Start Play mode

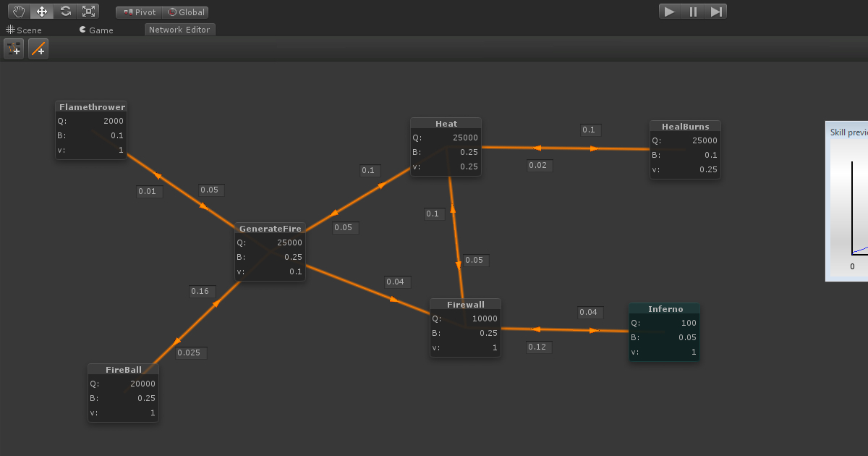670,11
